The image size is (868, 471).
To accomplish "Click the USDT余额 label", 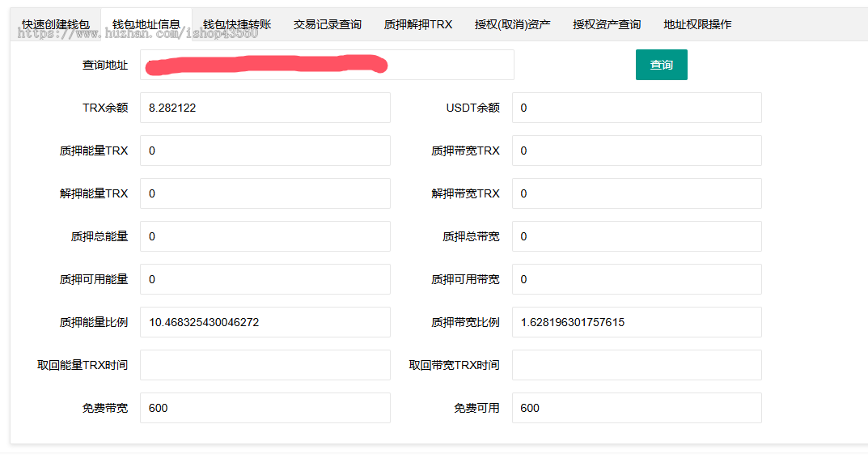I will coord(472,108).
